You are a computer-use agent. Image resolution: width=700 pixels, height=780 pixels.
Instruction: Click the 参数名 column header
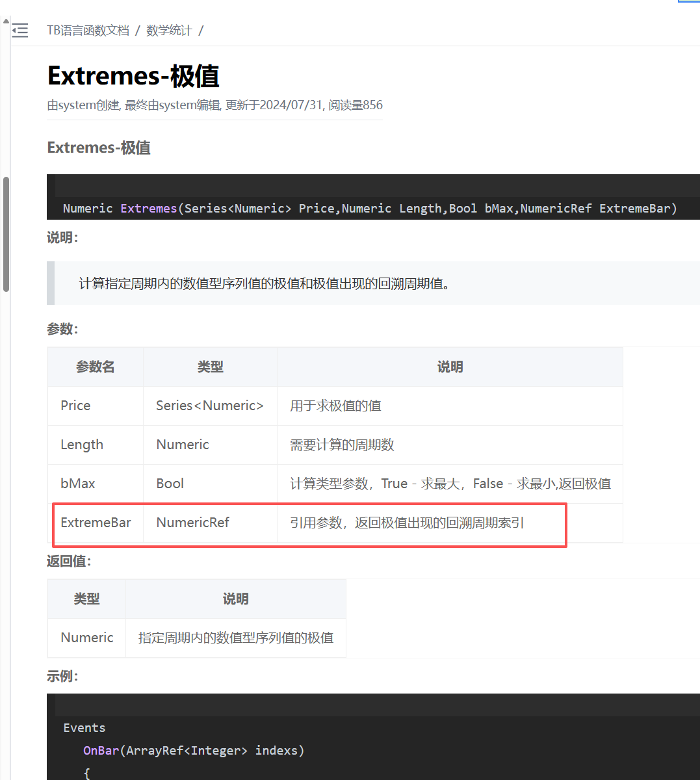[x=96, y=367]
